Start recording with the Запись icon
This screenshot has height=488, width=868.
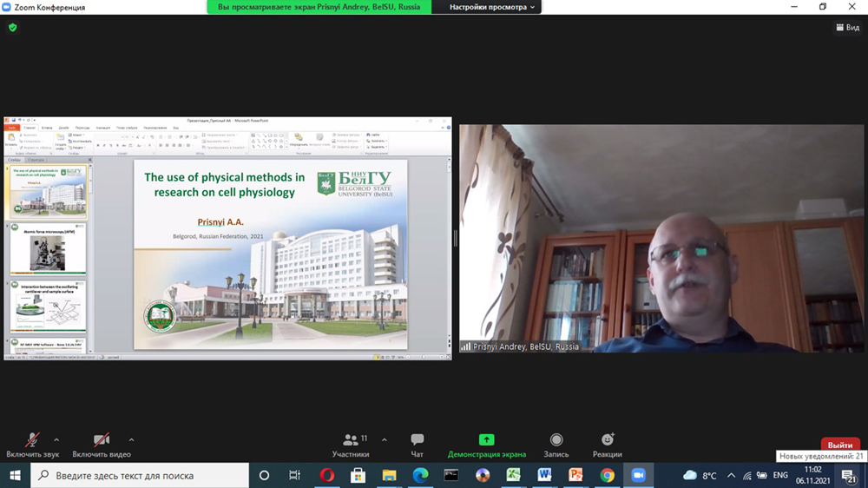coord(556,445)
